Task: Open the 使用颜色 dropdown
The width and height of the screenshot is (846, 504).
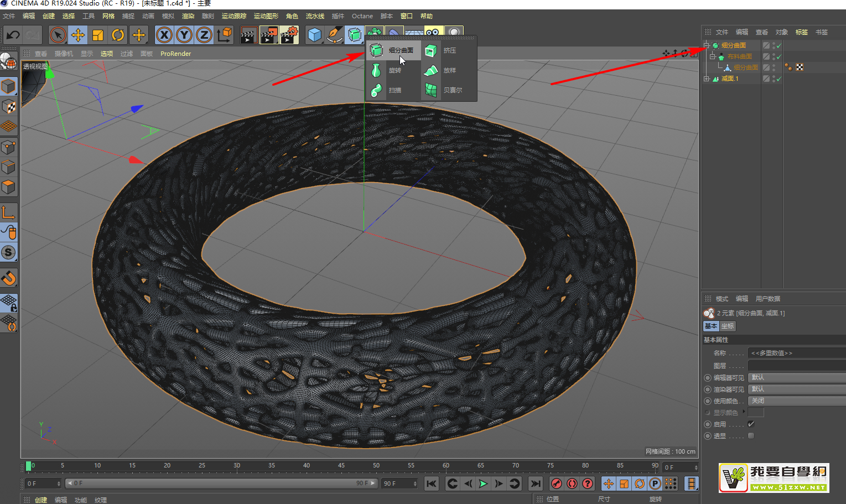Action: point(797,401)
